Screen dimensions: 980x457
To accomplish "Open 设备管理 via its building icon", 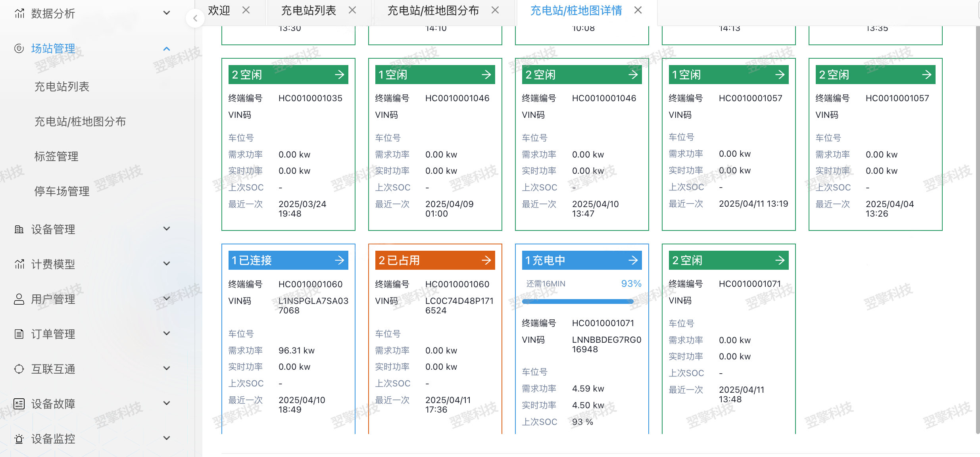I will coord(19,229).
